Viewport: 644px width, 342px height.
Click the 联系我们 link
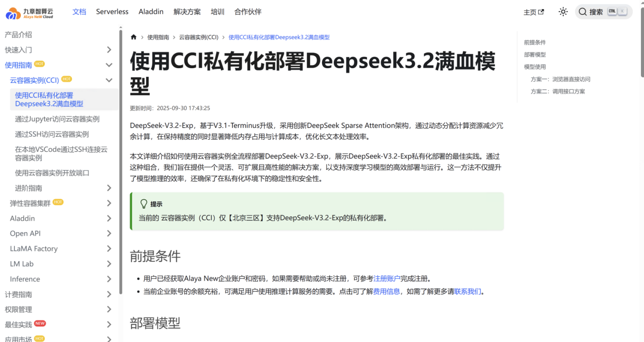pos(468,292)
